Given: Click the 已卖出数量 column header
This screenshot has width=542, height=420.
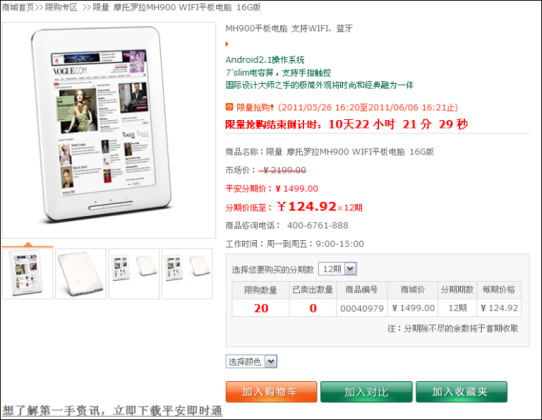Looking at the screenshot, I should (313, 290).
